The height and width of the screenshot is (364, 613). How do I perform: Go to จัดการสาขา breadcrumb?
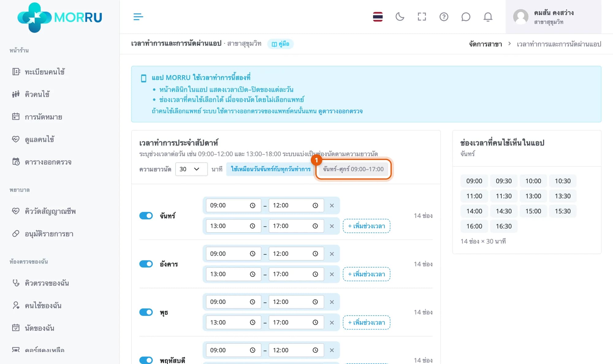click(x=485, y=44)
